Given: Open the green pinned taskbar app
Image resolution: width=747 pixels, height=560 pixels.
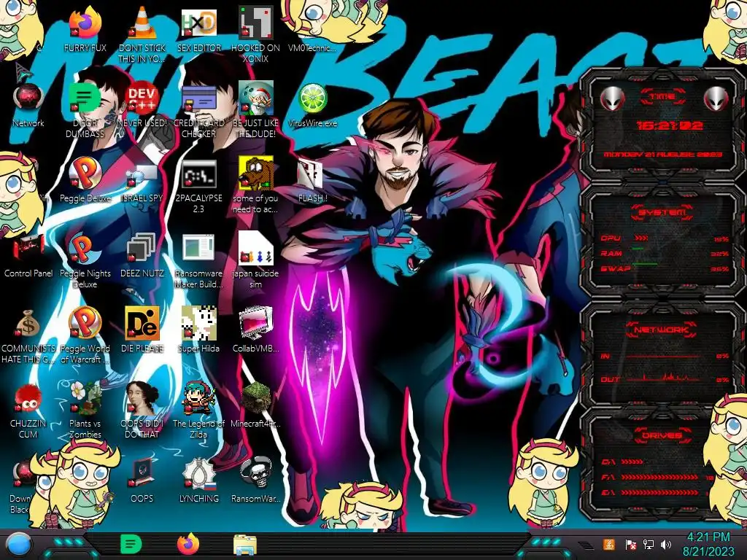Looking at the screenshot, I should [x=131, y=544].
